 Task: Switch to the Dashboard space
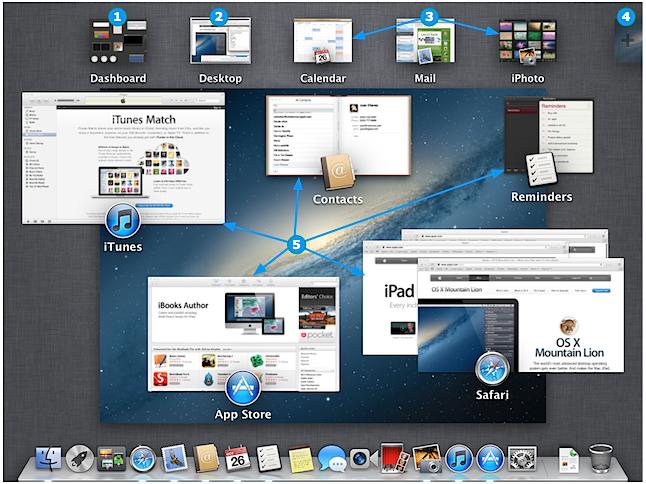(x=118, y=42)
